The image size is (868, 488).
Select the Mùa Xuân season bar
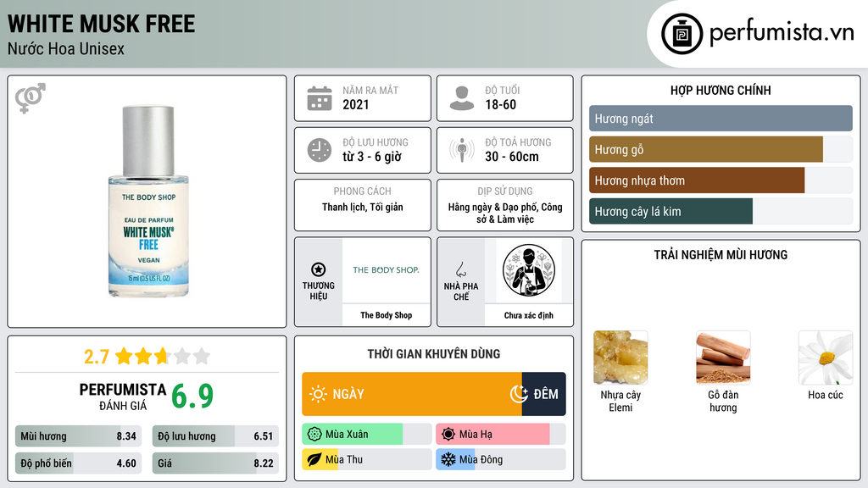(x=366, y=435)
